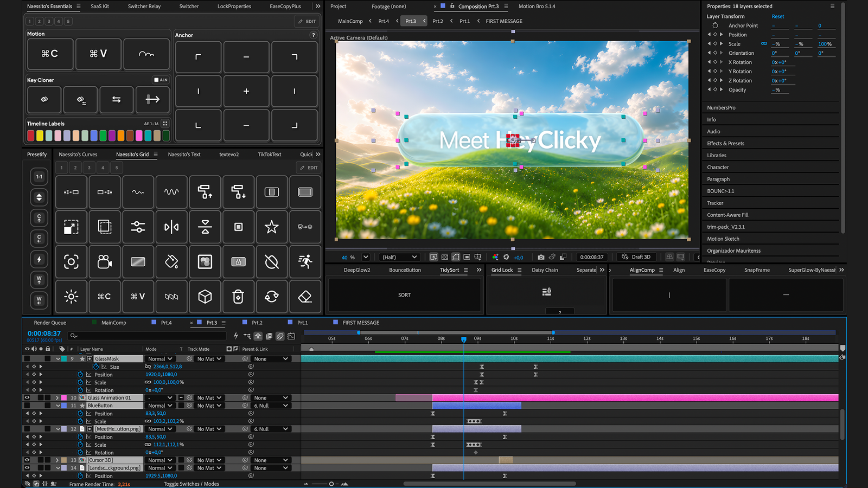Screen dimensions: 868x488
Task: Click the sliders adjustment icon in Naessito's Grid
Action: tap(138, 227)
